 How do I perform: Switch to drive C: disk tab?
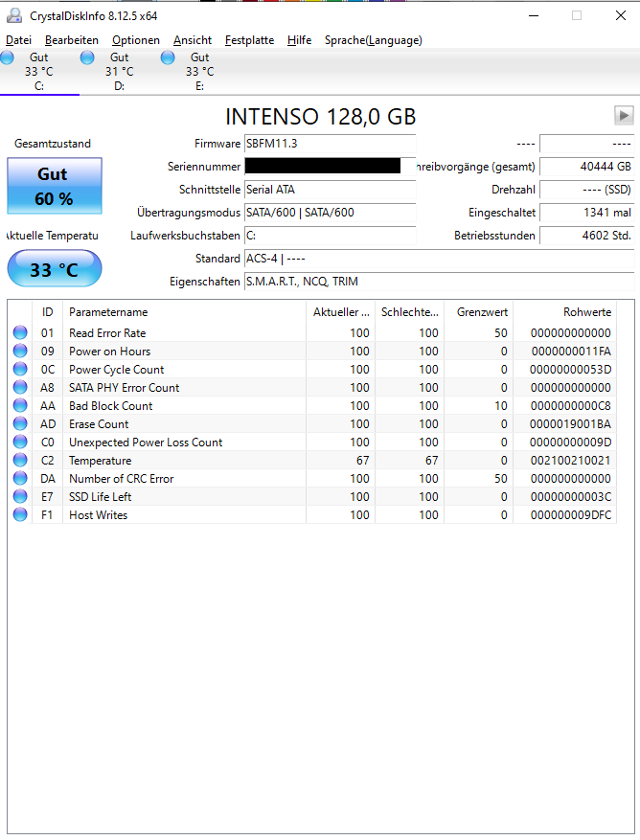tap(39, 71)
